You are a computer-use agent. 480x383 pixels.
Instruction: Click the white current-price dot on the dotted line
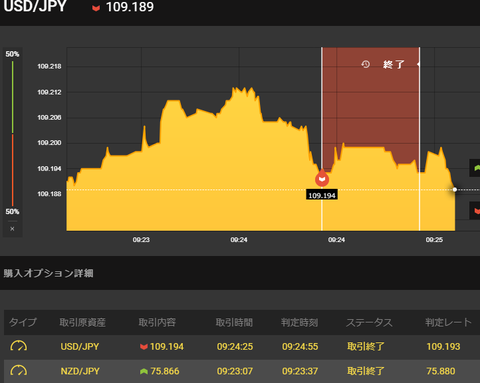[x=455, y=189]
